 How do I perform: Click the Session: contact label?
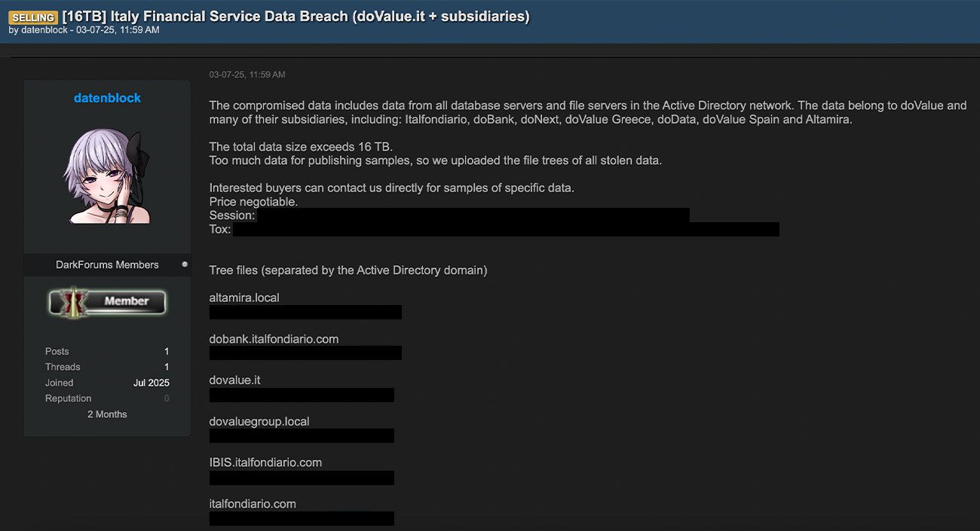tap(232, 215)
